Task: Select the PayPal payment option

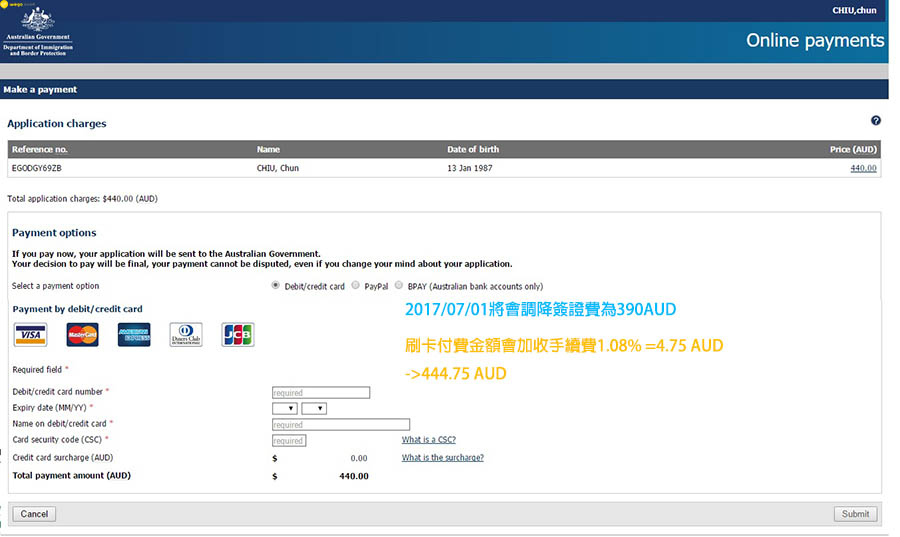Action: pyautogui.click(x=356, y=286)
